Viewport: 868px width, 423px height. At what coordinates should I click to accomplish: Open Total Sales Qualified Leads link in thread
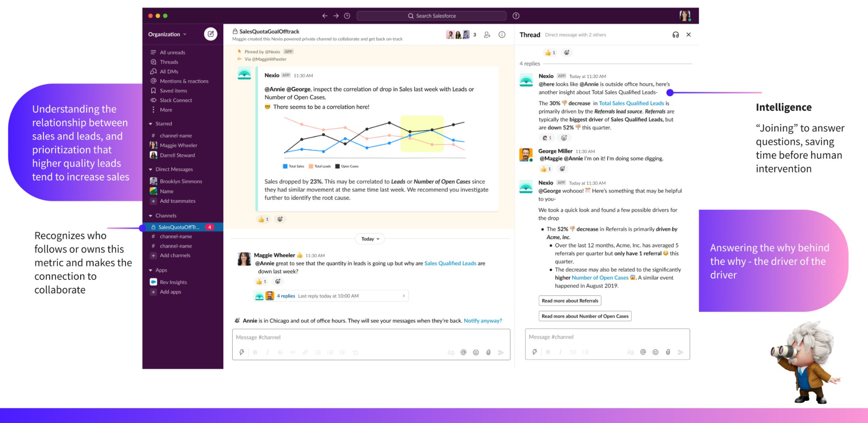pos(631,103)
